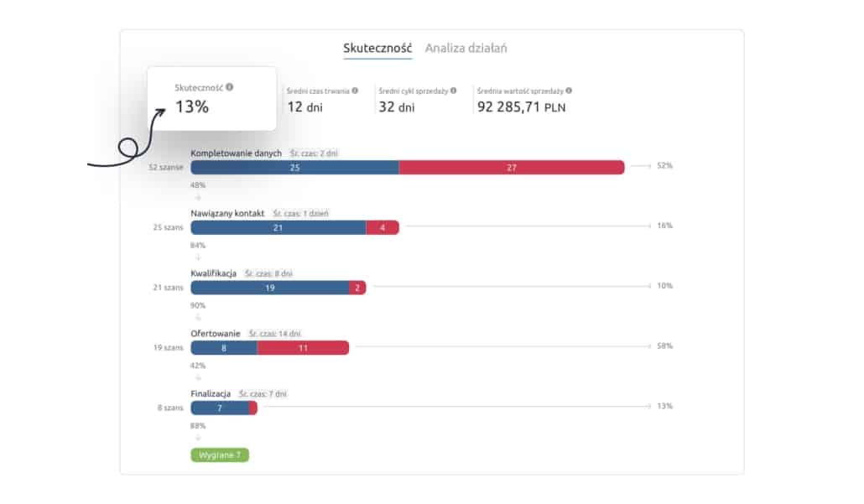Click the 32 dni sales cycle value
This screenshot has height=504, width=864.
pyautogui.click(x=397, y=107)
